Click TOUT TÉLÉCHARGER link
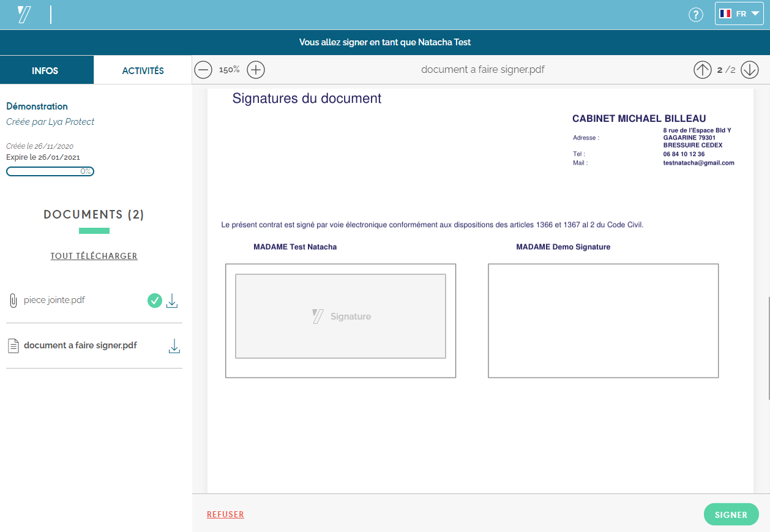The image size is (770, 532). coord(94,256)
